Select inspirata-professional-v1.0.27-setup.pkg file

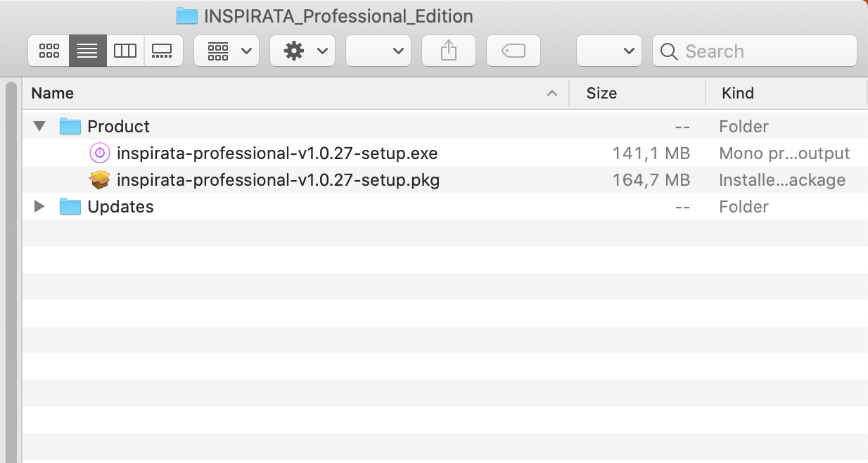tap(278, 180)
